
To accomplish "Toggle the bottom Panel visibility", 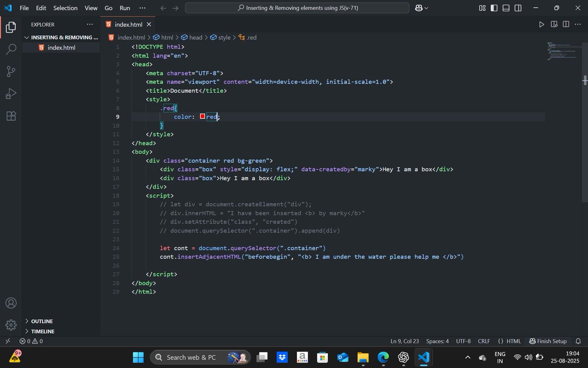I will click(507, 8).
